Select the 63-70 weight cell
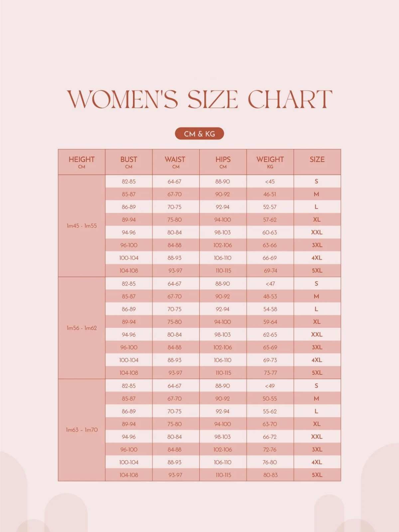The image size is (399, 532). (270, 424)
